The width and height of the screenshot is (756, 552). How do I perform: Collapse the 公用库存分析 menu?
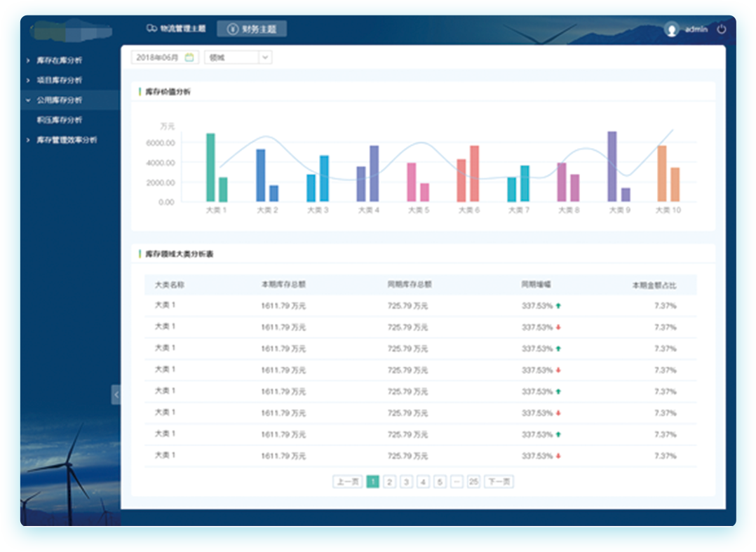pyautogui.click(x=59, y=100)
